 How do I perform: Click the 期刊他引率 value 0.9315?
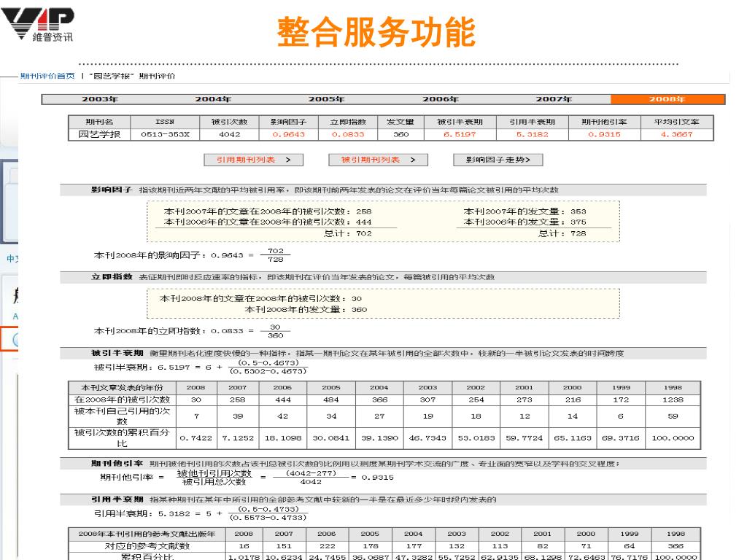tap(604, 134)
